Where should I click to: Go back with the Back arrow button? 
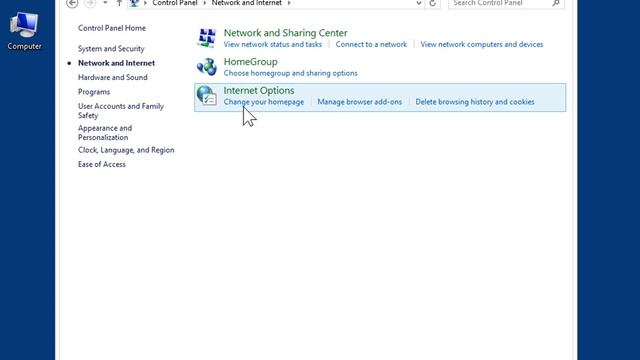tap(72, 3)
